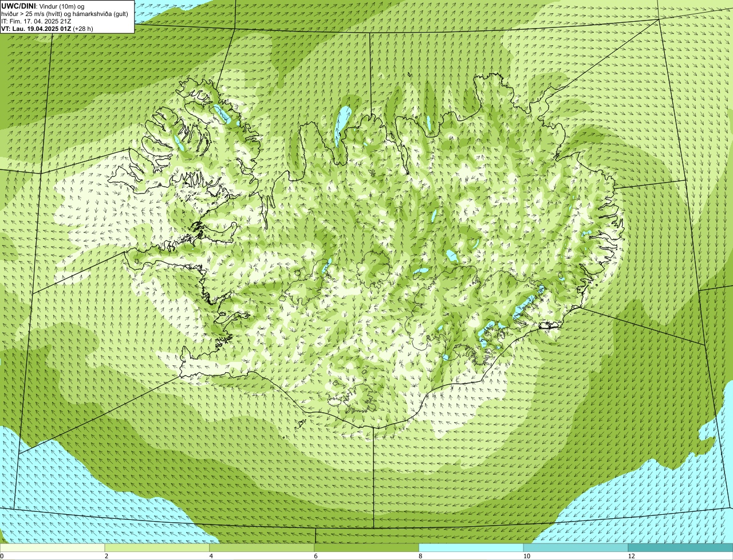This screenshot has width=733, height=560.
Task: Click the darkest teal colorbar segment above 12
Action: click(681, 548)
